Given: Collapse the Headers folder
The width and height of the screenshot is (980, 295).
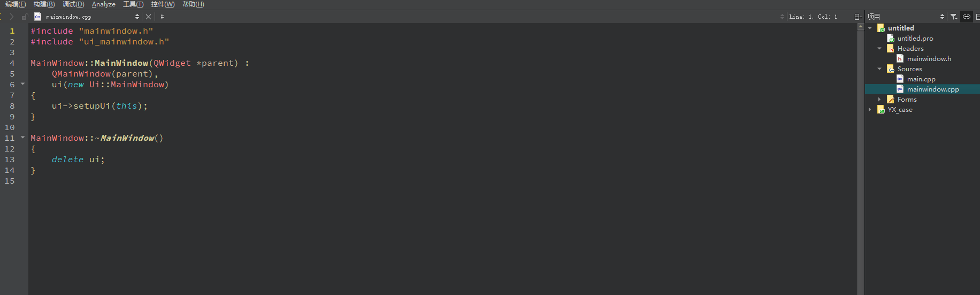Looking at the screenshot, I should point(879,48).
